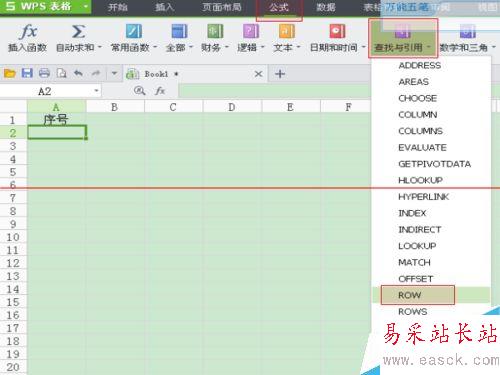Image resolution: width=500 pixels, height=375 pixels.
Task: Click the fx icon next to formula bar
Action: pyautogui.click(x=160, y=91)
